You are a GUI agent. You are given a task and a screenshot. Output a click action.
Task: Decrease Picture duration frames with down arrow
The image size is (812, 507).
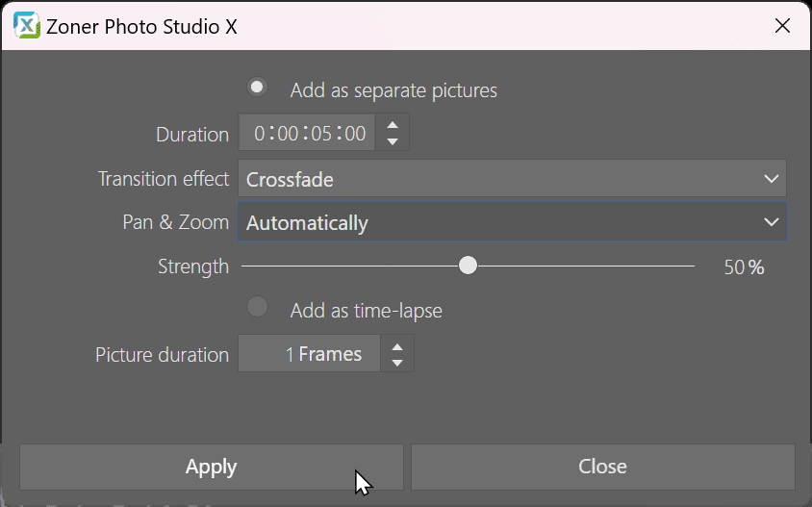pos(397,363)
